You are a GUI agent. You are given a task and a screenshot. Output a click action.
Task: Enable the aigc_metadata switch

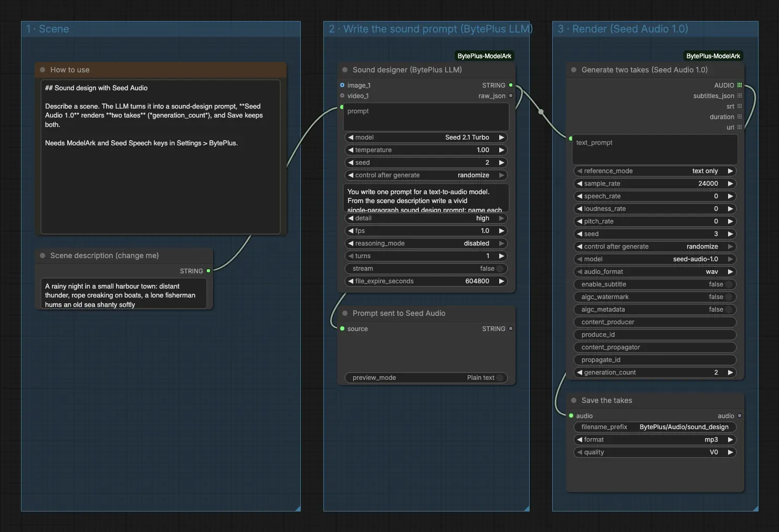(x=728, y=310)
